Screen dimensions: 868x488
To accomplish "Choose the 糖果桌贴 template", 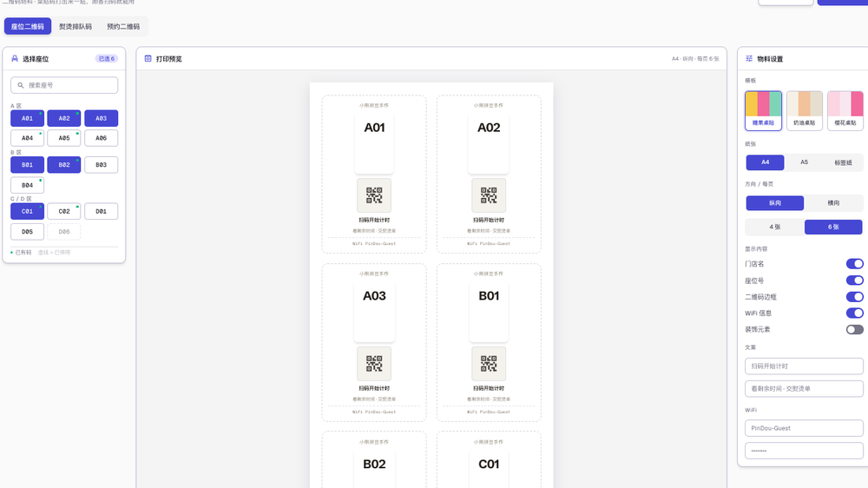I will pos(763,111).
